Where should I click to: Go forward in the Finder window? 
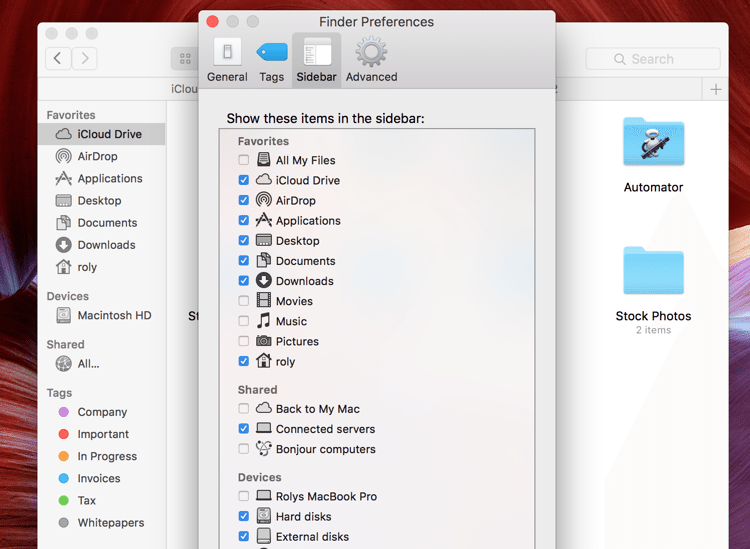(85, 58)
